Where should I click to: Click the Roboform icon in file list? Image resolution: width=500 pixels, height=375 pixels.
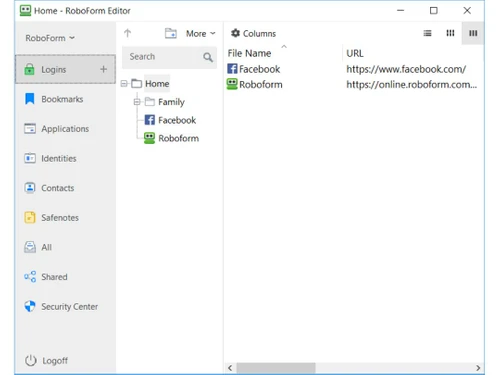click(x=232, y=84)
